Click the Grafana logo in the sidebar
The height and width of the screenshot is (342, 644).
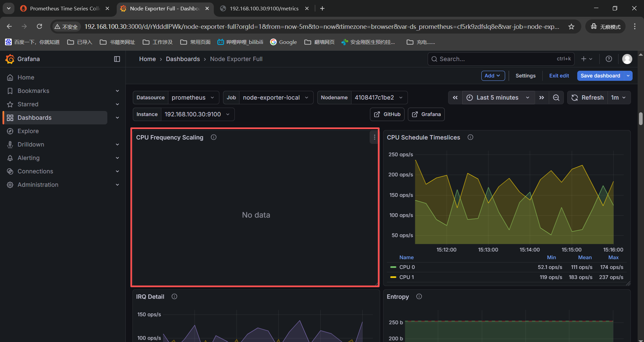10,59
